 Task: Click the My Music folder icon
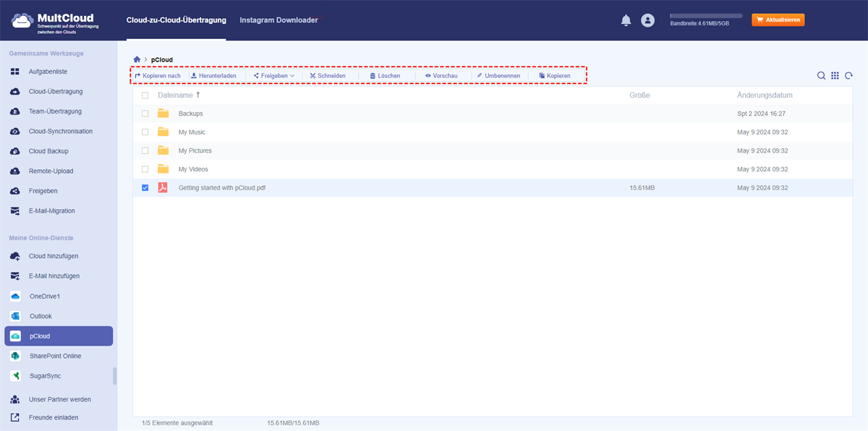tap(163, 132)
